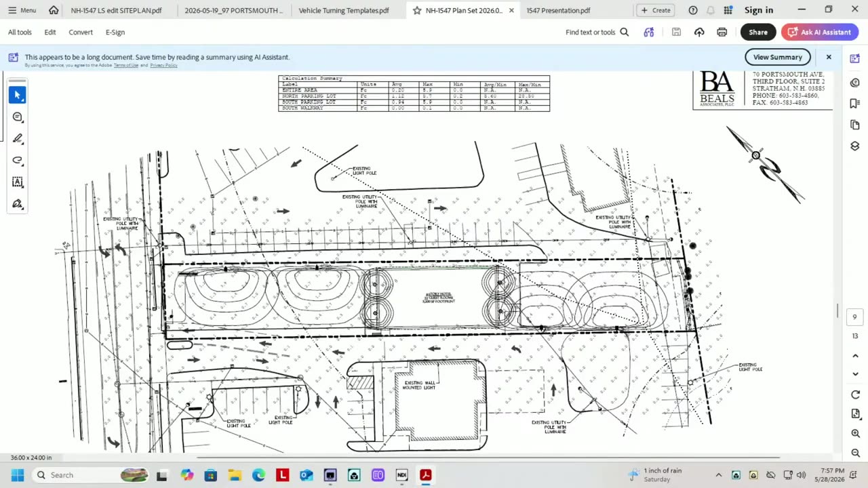Click the Create button
This screenshot has width=868, height=488.
point(656,10)
